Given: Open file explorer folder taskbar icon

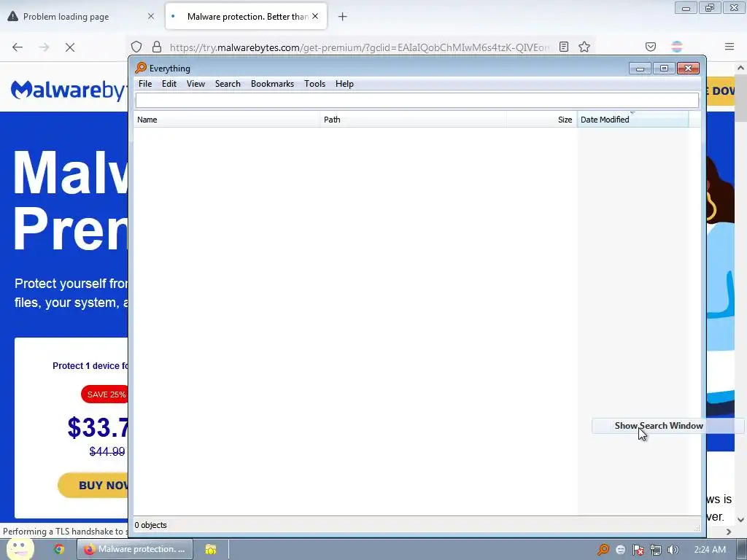Looking at the screenshot, I should point(211,549).
